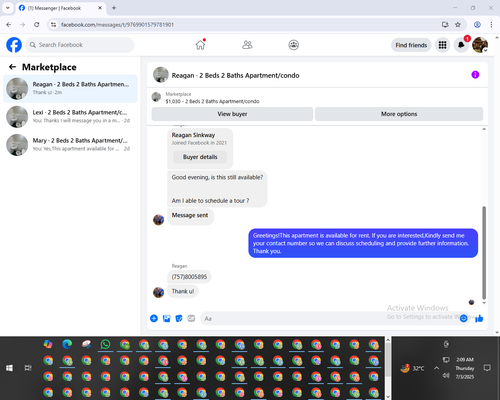Reload the Facebook page
500x400 pixels.
pos(37,24)
